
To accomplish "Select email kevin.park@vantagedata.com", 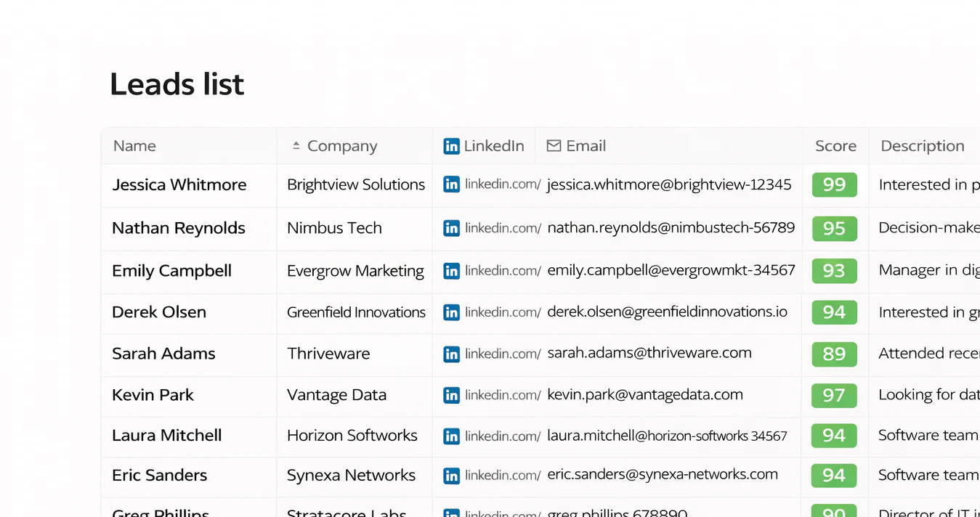I will [x=644, y=395].
